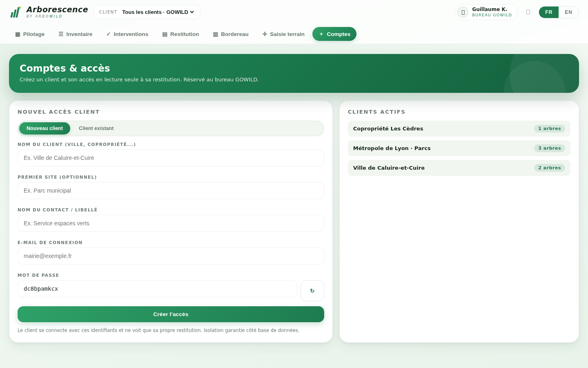Go to the Bordereau tab
Viewport: 588px width, 368px height.
click(231, 34)
